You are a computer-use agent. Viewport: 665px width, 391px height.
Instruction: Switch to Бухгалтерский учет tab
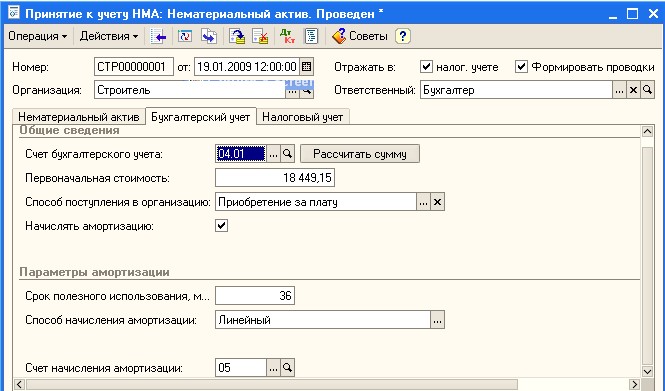click(x=201, y=117)
